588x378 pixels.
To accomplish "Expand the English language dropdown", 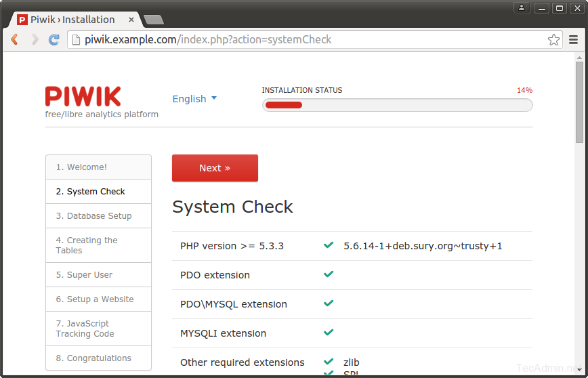I will 194,99.
